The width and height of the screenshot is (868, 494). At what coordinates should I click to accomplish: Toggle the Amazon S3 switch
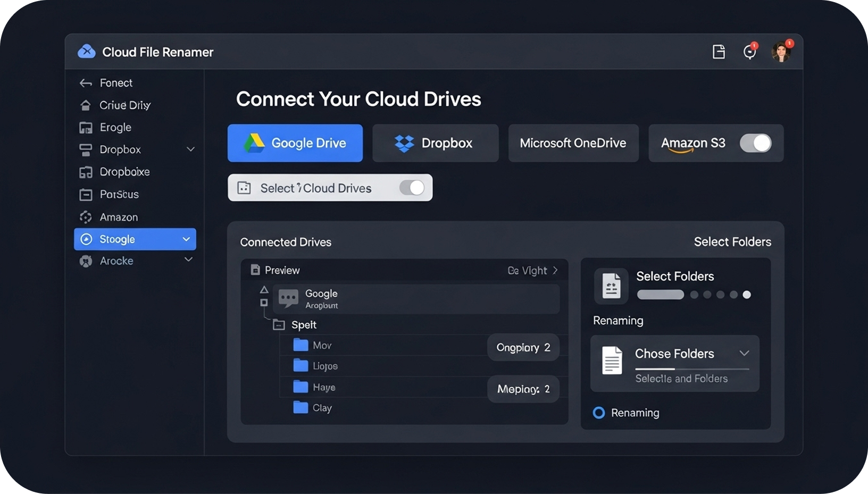pyautogui.click(x=756, y=143)
